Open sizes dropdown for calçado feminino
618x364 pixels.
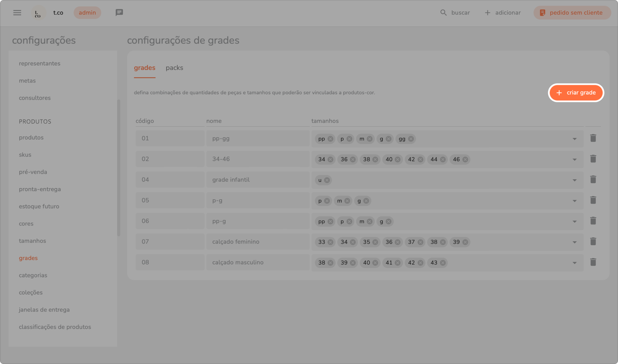tap(575, 242)
